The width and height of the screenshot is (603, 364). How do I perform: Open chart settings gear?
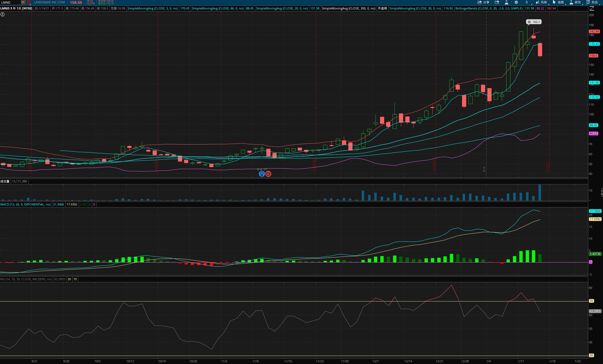coord(516,2)
